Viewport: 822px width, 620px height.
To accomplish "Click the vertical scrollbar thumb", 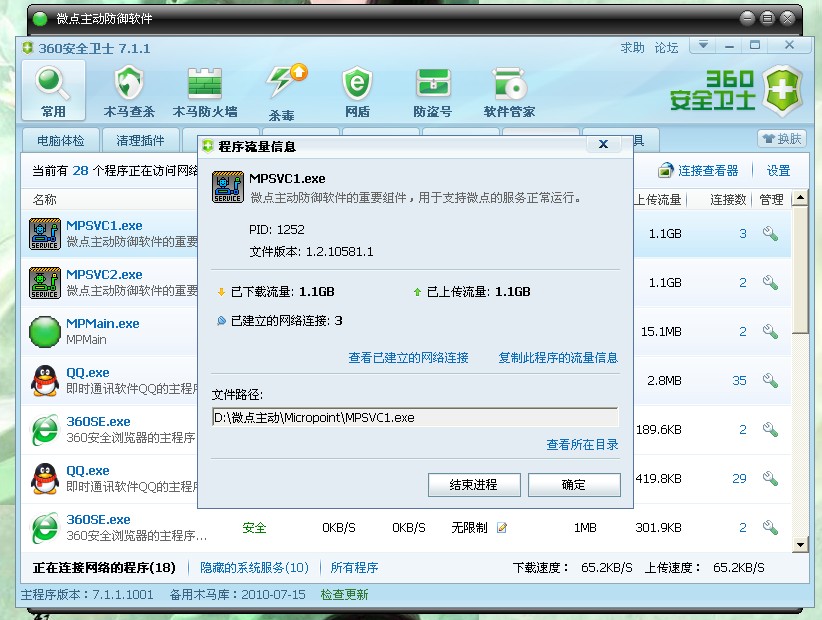I will (x=800, y=269).
